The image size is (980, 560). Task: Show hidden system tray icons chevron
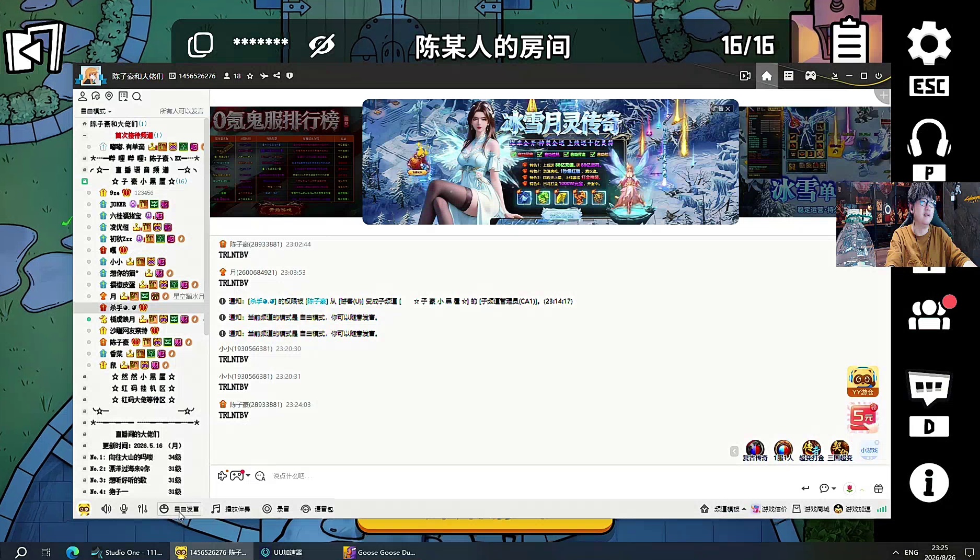[x=895, y=552]
